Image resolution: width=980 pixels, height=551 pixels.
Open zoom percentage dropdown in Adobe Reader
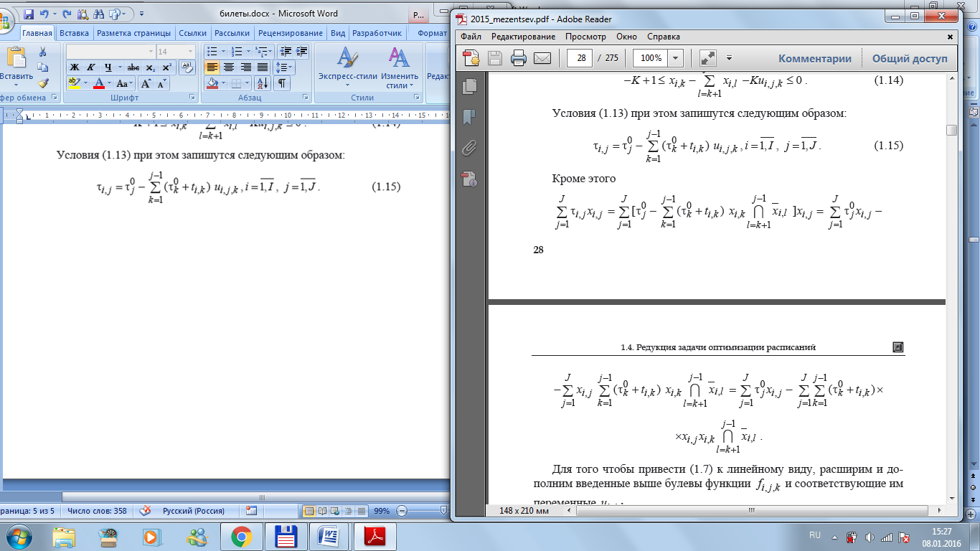click(675, 58)
